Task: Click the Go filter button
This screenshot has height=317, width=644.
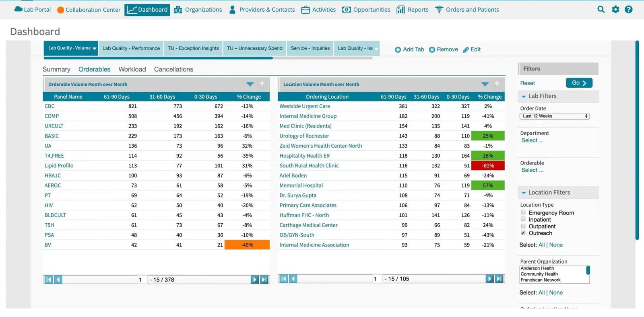Action: (579, 83)
